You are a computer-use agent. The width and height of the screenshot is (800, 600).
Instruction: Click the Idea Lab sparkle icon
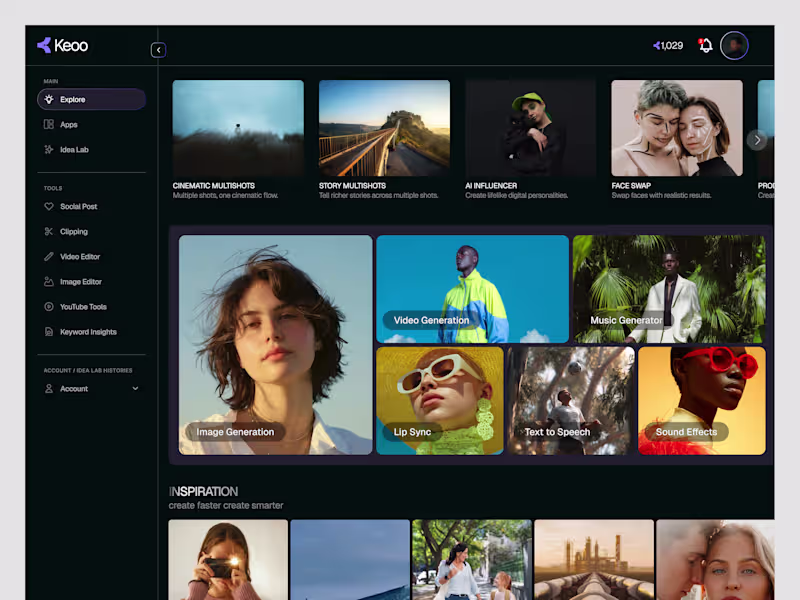pyautogui.click(x=49, y=149)
